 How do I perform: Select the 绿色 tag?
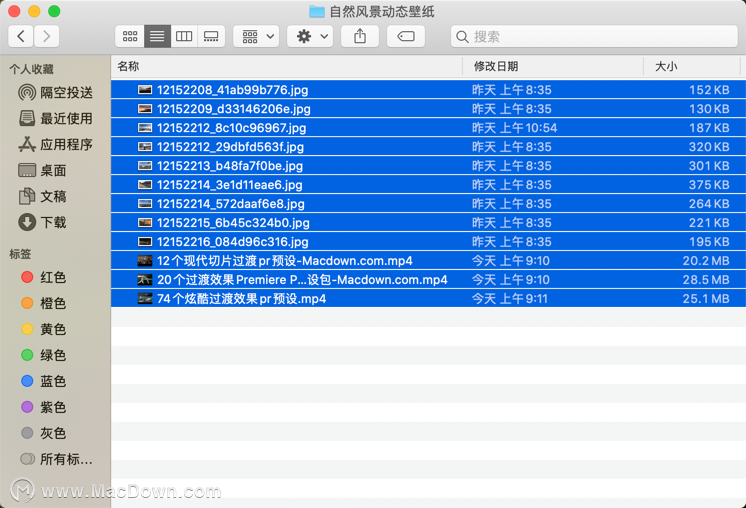[43, 355]
